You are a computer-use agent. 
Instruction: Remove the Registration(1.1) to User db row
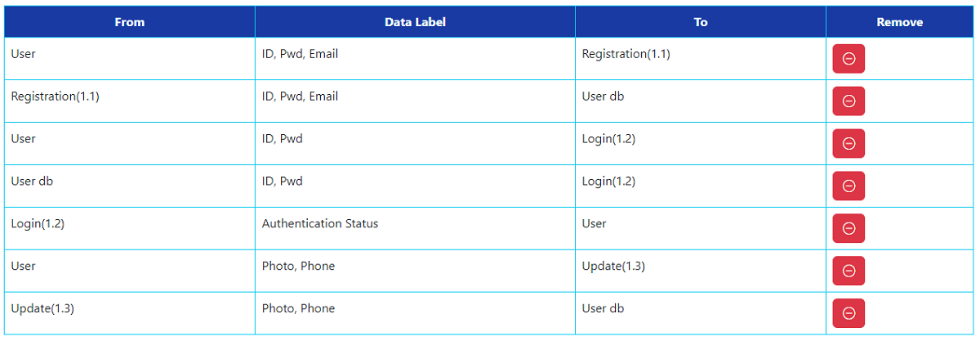pos(849,101)
